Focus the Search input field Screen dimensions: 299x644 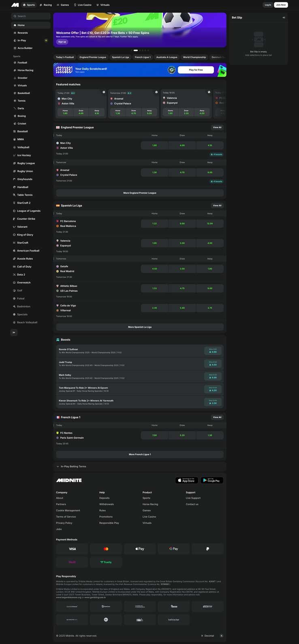pyautogui.click(x=31, y=16)
